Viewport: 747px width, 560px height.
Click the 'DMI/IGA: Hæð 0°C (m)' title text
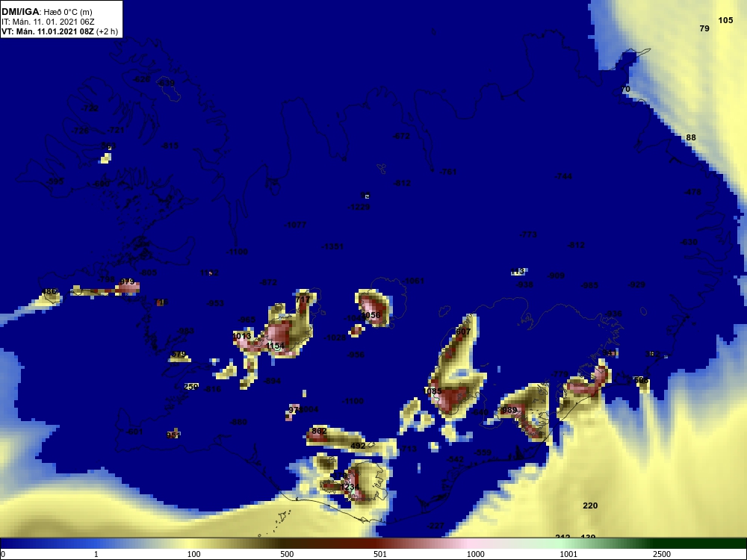[x=46, y=12]
